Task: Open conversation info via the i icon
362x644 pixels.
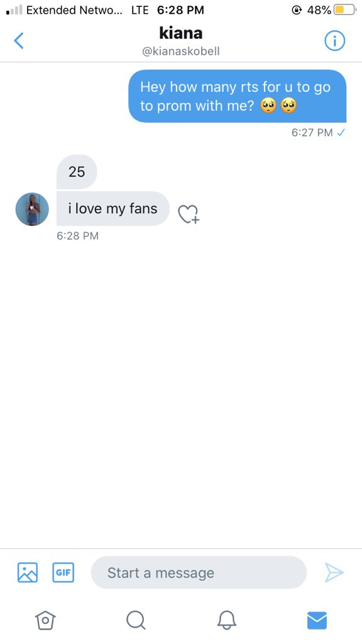Action: [x=335, y=41]
